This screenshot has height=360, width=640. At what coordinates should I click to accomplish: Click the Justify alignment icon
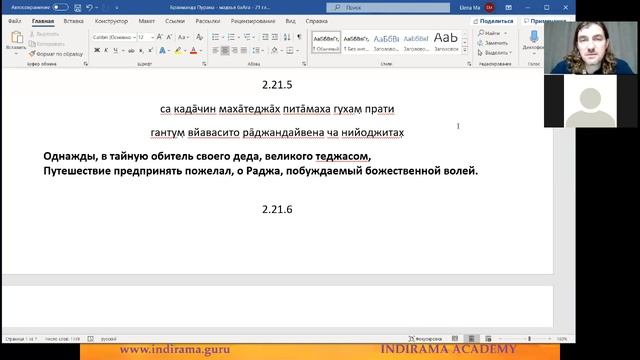click(244, 50)
